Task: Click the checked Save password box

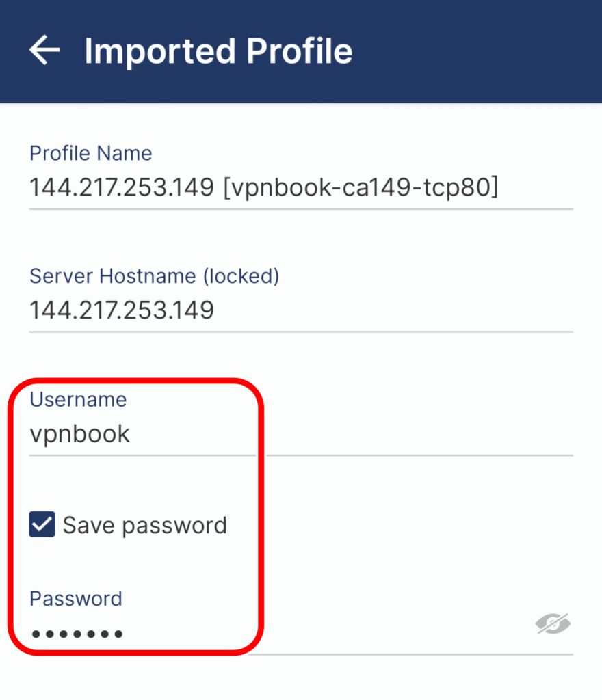Action: coord(41,525)
